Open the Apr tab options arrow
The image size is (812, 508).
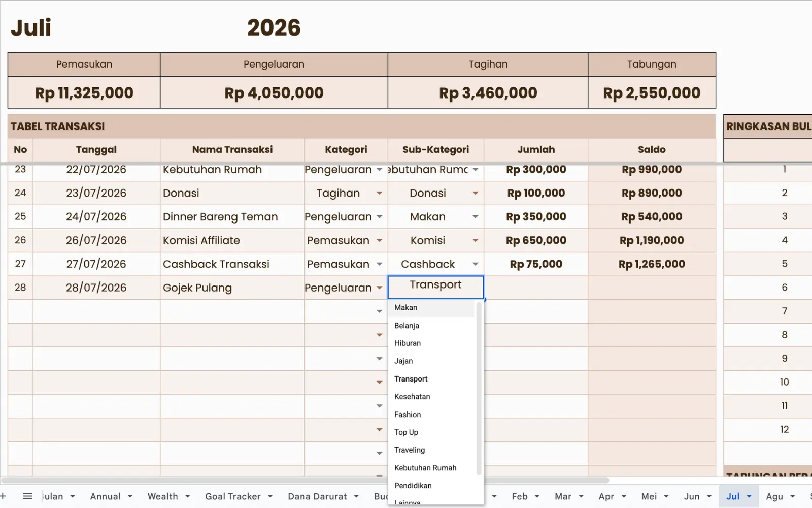[624, 496]
